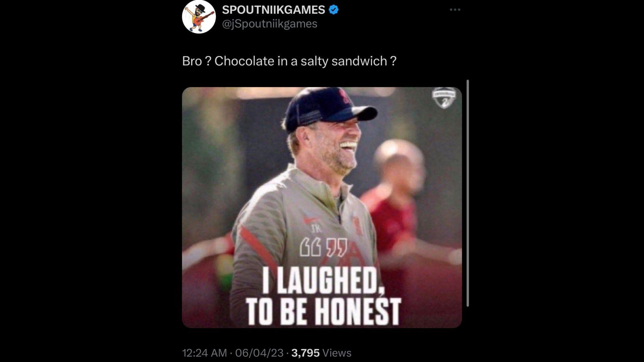Image resolution: width=644 pixels, height=362 pixels.
Task: Click the red crest on jacket chest
Action: click(357, 225)
